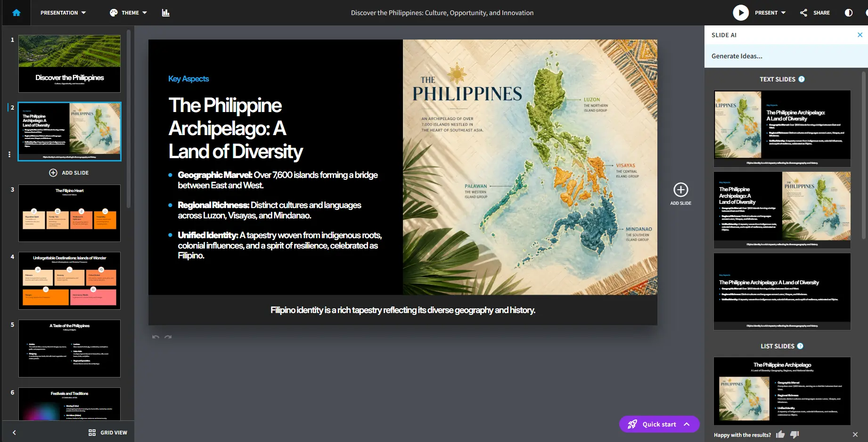
Task: Select the Unified Identity bullet text
Action: [x=280, y=245]
